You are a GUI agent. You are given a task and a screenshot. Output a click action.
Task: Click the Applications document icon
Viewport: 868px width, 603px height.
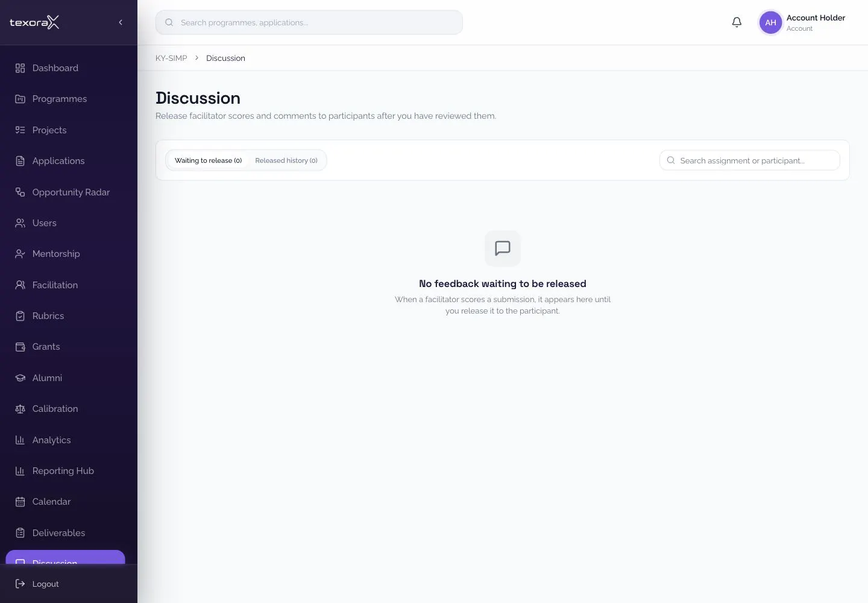(x=20, y=161)
